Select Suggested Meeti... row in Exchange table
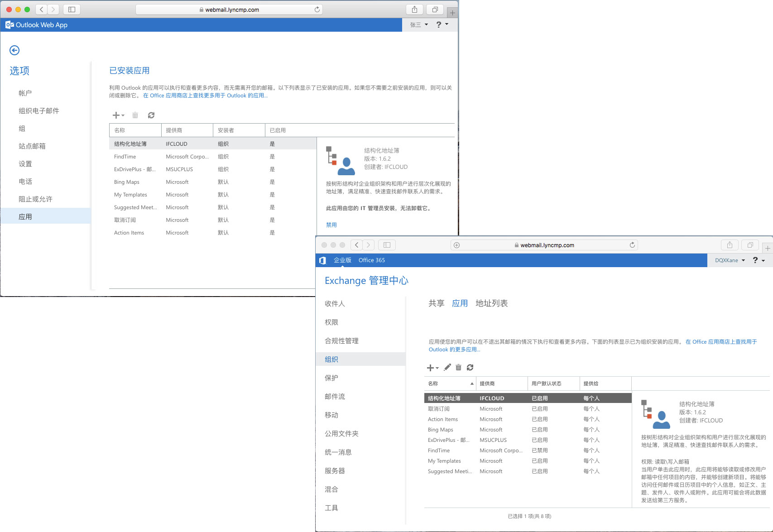The height and width of the screenshot is (532, 773). (528, 471)
